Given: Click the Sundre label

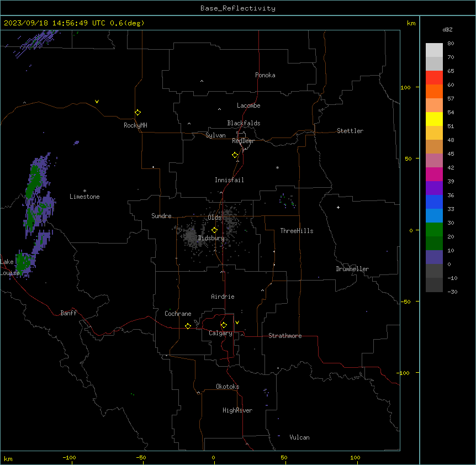Looking at the screenshot, I should (x=161, y=216).
